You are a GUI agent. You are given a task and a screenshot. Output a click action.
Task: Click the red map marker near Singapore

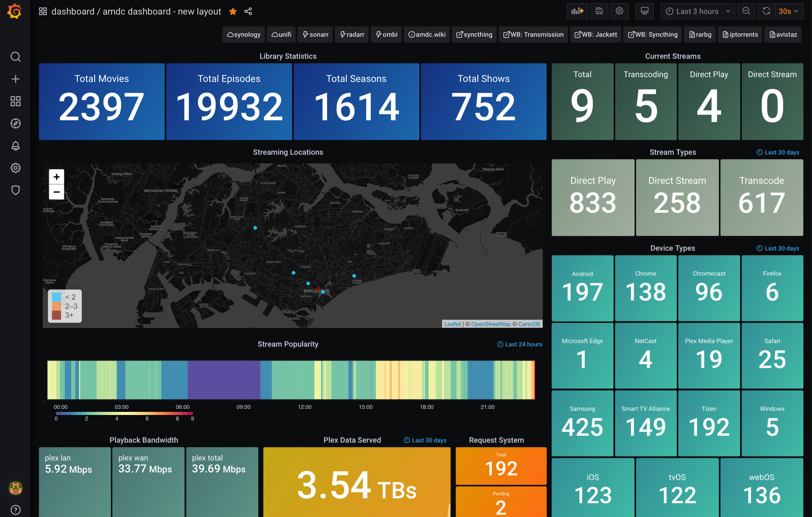click(318, 289)
